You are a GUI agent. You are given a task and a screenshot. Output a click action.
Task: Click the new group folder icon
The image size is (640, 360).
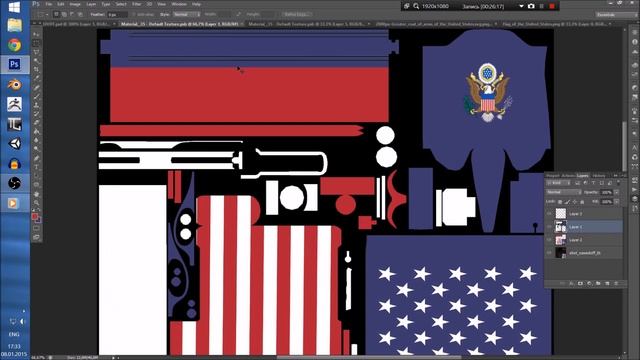pos(598,283)
